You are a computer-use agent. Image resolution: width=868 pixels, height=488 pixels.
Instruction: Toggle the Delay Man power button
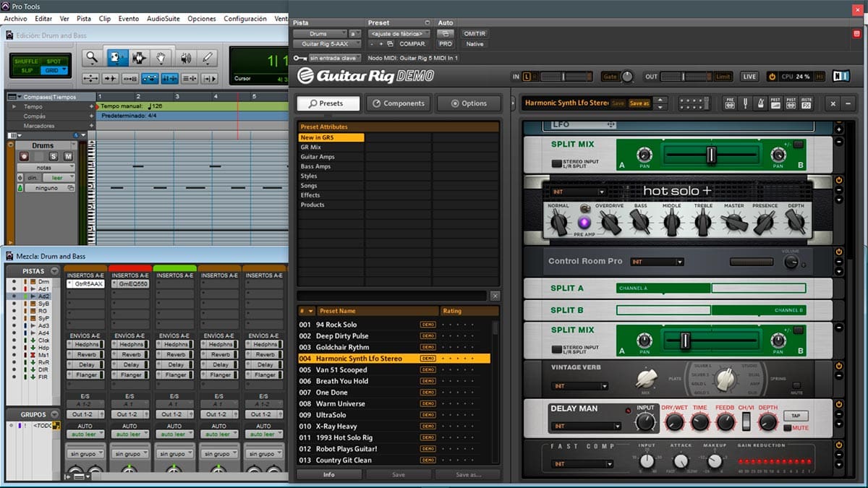[839, 405]
